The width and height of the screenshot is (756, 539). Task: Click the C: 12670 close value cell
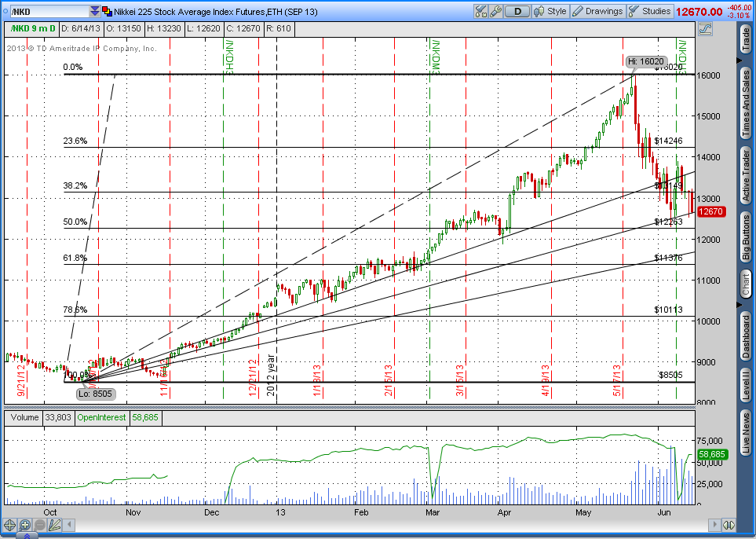[243, 28]
